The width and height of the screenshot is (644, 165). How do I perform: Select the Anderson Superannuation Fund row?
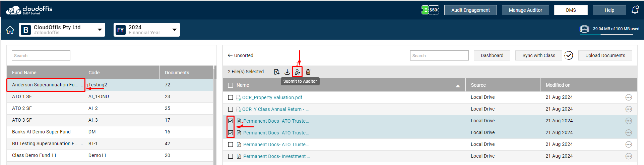(x=110, y=85)
